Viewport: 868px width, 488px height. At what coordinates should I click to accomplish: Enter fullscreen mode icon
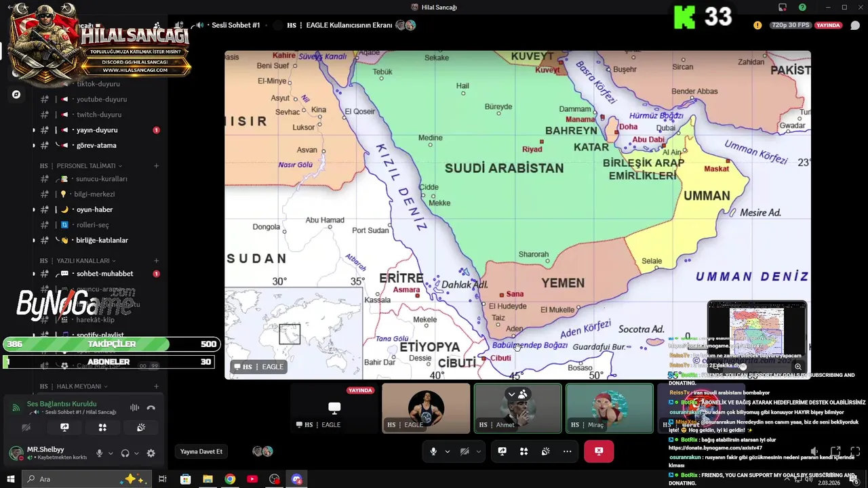click(855, 451)
